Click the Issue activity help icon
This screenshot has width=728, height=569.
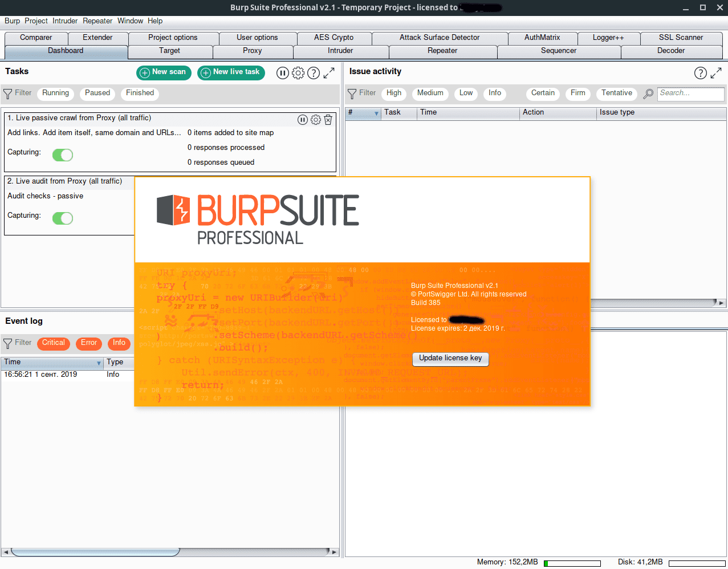(x=700, y=73)
